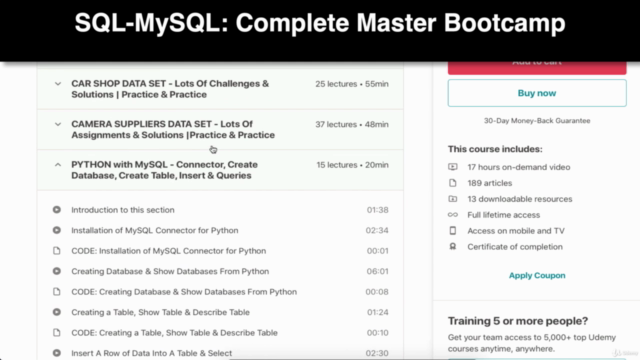Click the article icon next to 189 articles

453,183
